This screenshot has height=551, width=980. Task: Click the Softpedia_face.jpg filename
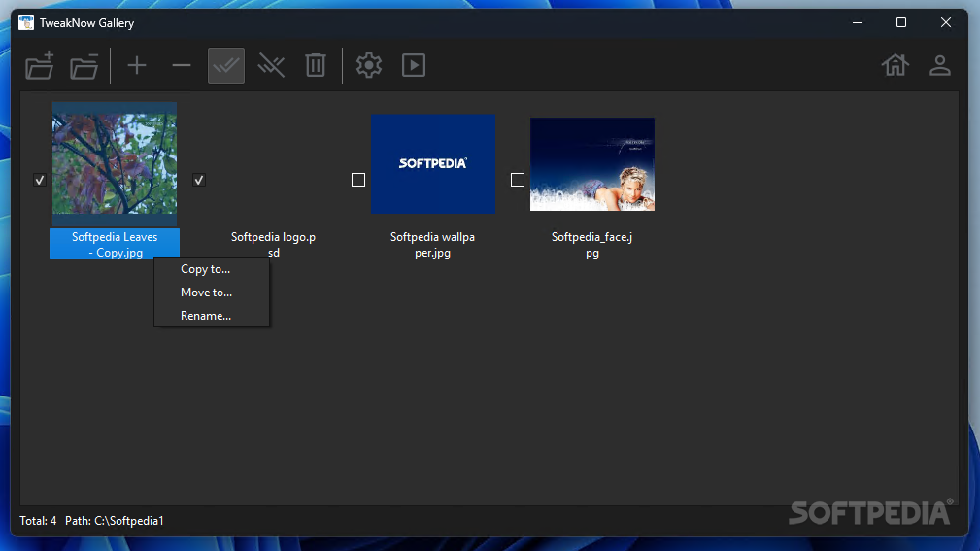coord(591,245)
